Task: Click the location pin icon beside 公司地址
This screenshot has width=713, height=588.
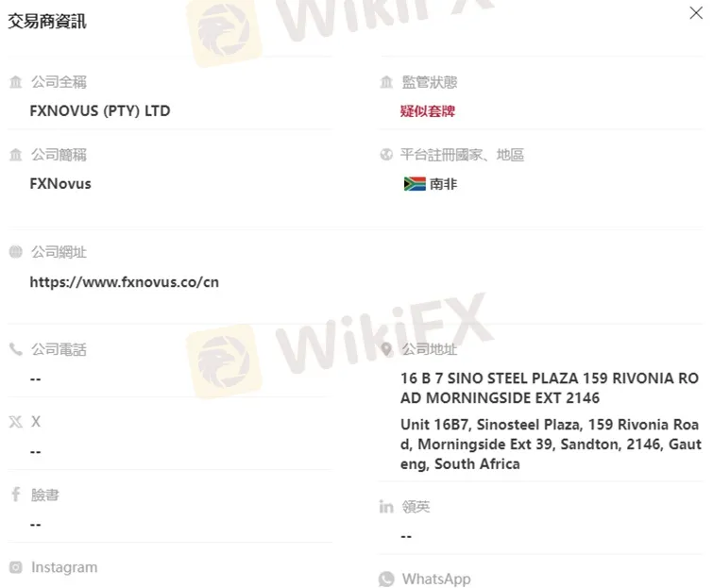Action: [386, 349]
